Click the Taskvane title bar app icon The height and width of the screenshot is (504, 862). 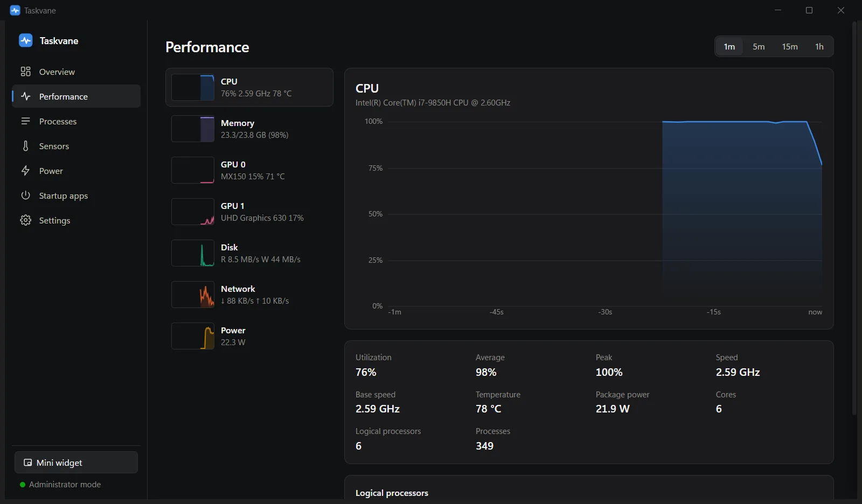point(15,10)
